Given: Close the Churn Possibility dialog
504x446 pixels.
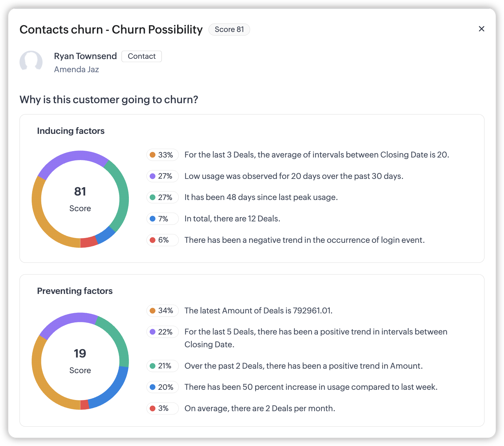Looking at the screenshot, I should pyautogui.click(x=481, y=29).
